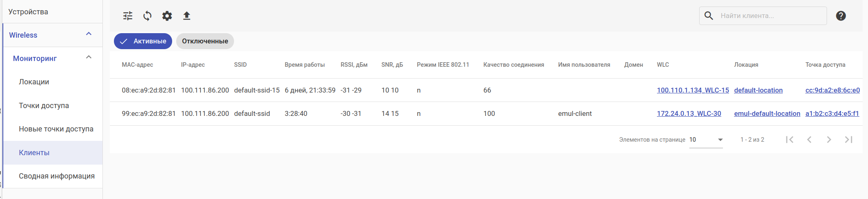
Task: Click the export upload icon
Action: click(x=186, y=16)
